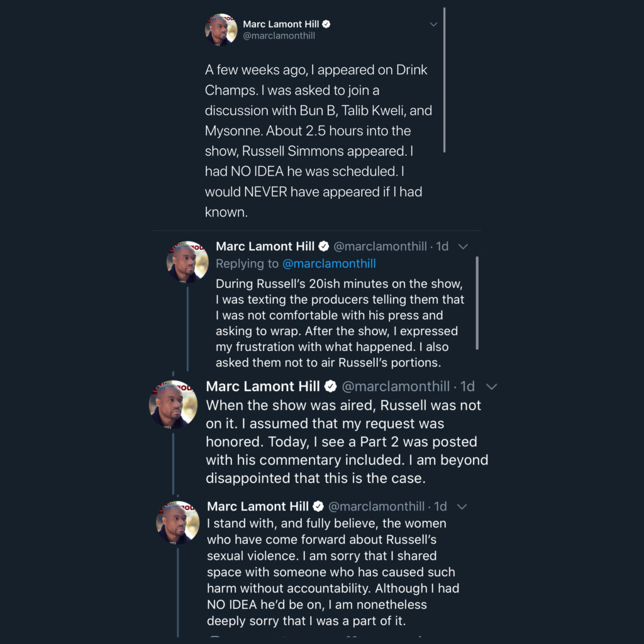Open profile photo on the 'During Russell's 20ish minutes' reply
The height and width of the screenshot is (644, 644).
187,262
